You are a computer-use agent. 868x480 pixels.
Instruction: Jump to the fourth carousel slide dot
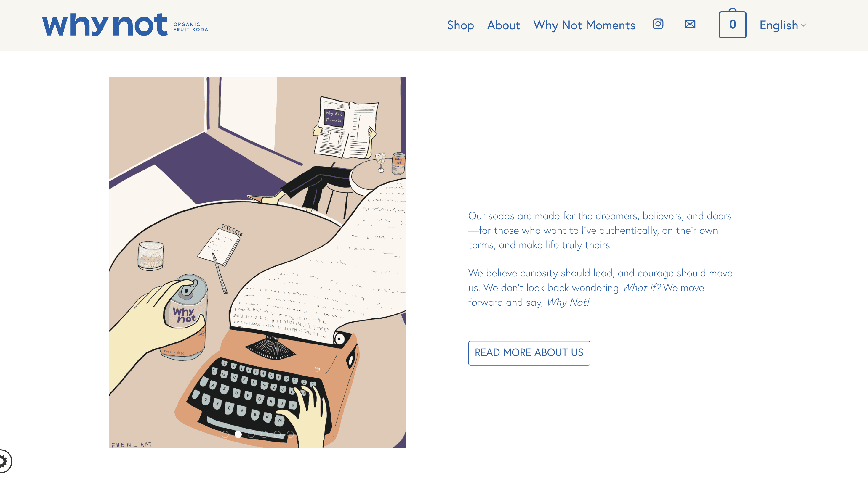coord(264,434)
